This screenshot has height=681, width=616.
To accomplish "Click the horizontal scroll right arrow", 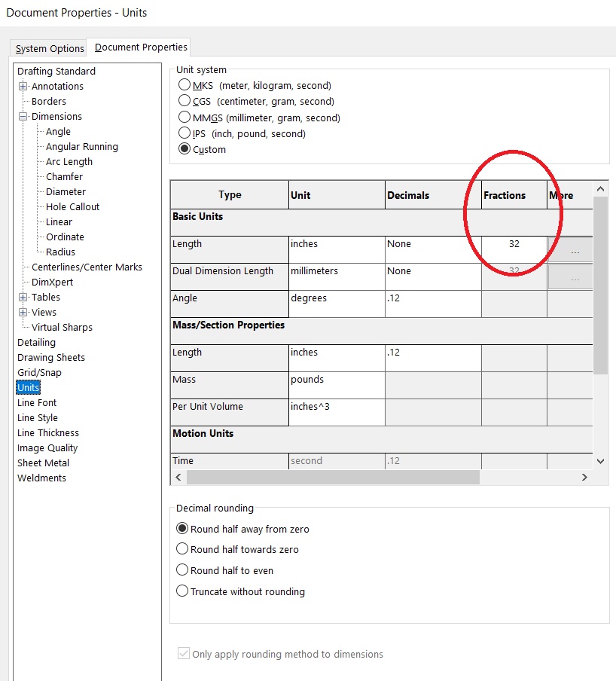I will click(584, 478).
